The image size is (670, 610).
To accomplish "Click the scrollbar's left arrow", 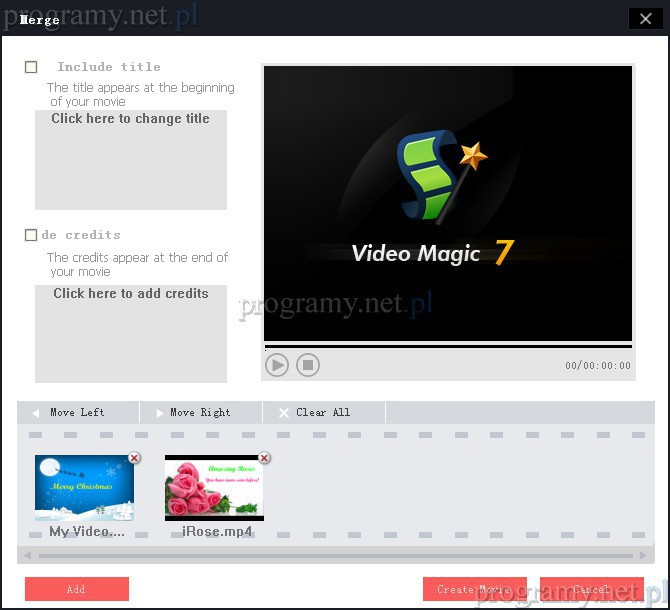I will coord(28,555).
